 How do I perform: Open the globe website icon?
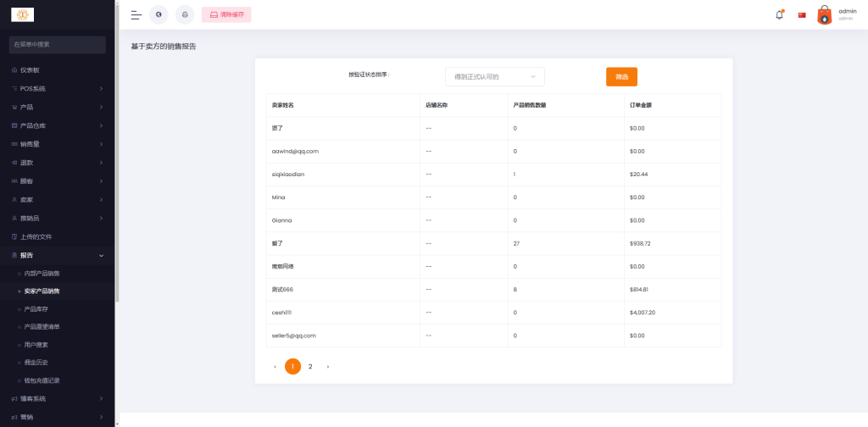pos(159,14)
